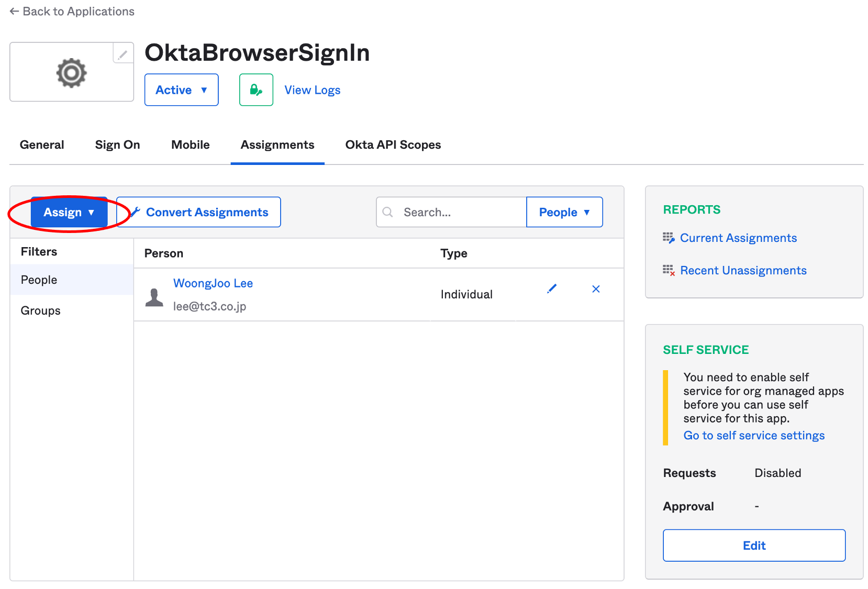Click Convert Assignments button

coord(198,212)
